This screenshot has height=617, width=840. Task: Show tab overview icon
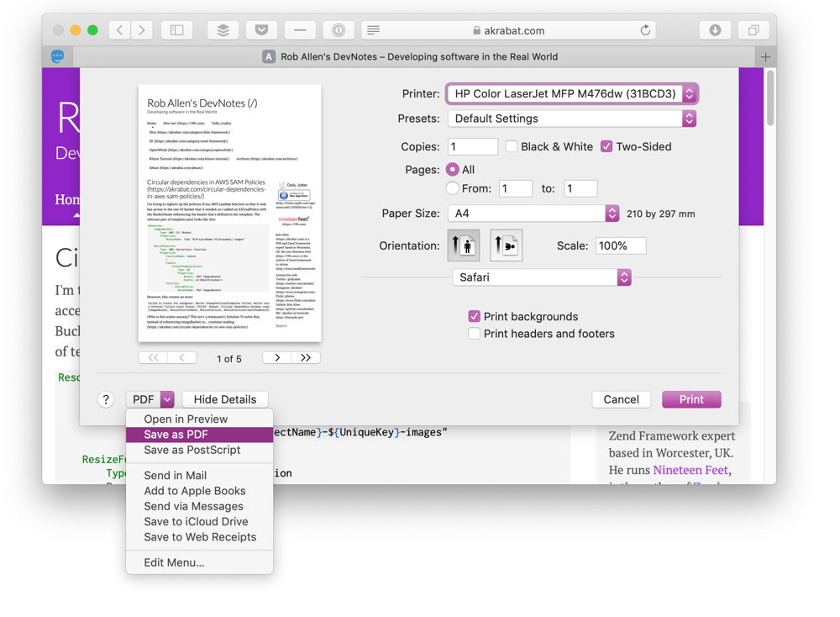pos(753,30)
